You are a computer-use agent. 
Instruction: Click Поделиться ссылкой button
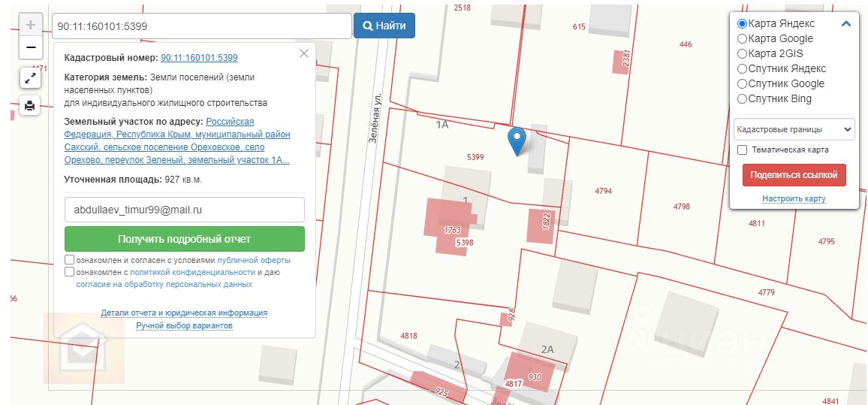pyautogui.click(x=794, y=175)
